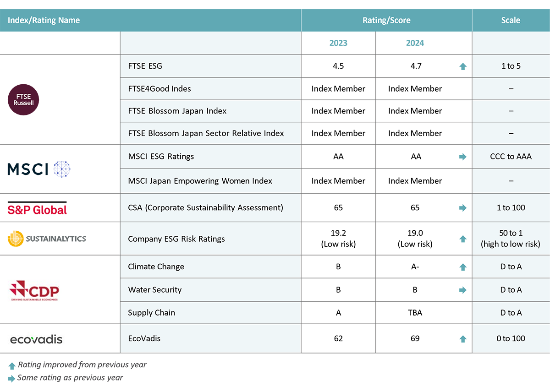Screen dimensions: 550x392
Task: Click 'MSCI Japan Empowering Women Index' label
Action: coord(200,181)
